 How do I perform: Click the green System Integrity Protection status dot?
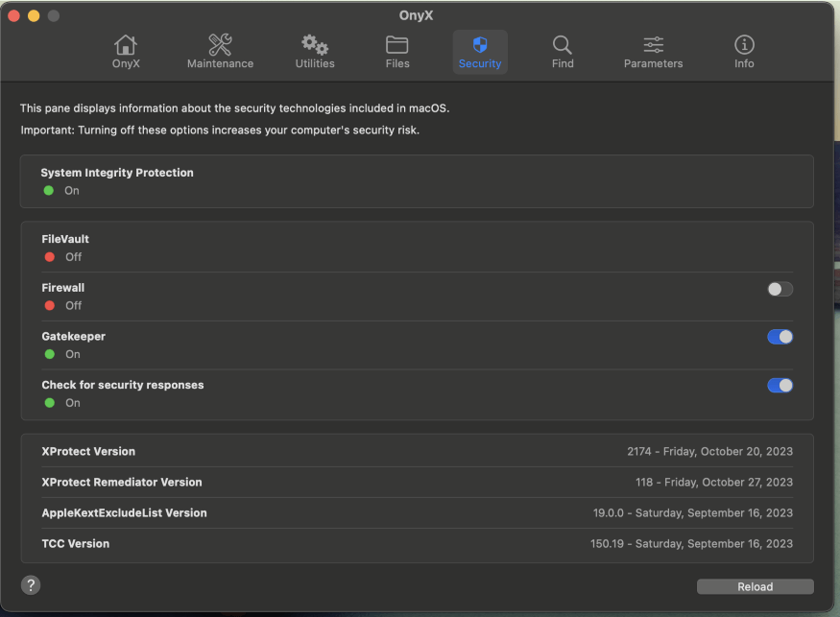[49, 191]
